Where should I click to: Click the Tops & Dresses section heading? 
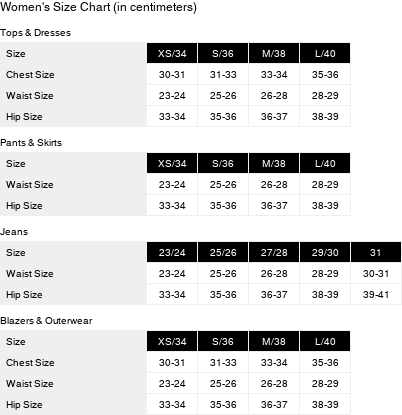pyautogui.click(x=35, y=33)
